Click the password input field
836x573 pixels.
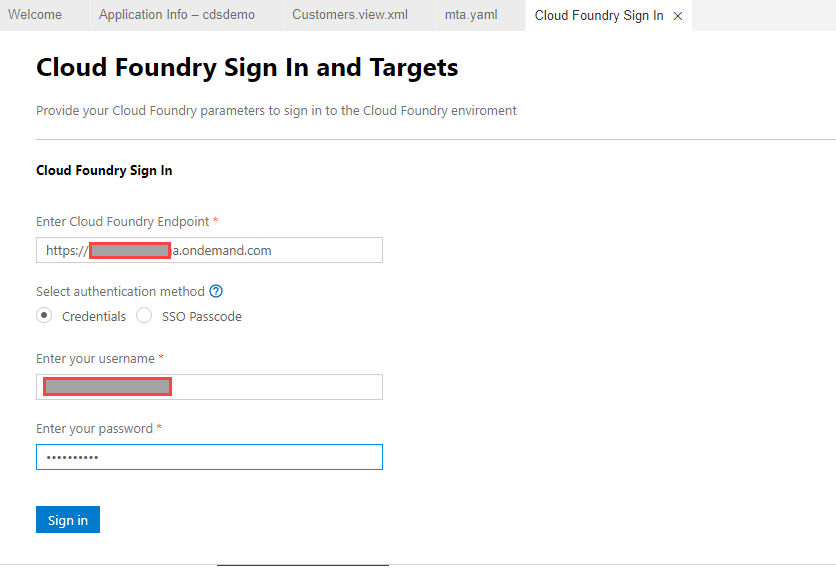click(209, 457)
